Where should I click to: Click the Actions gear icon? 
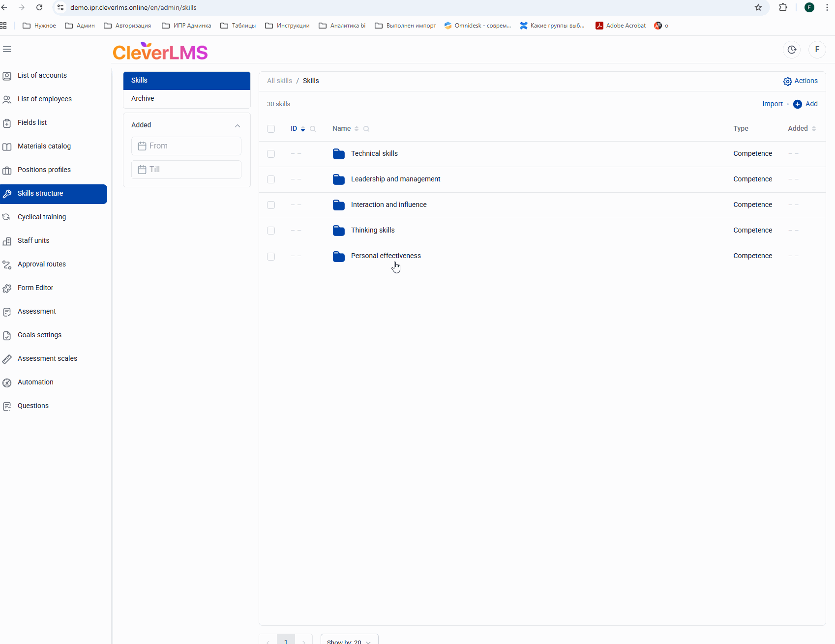click(788, 81)
